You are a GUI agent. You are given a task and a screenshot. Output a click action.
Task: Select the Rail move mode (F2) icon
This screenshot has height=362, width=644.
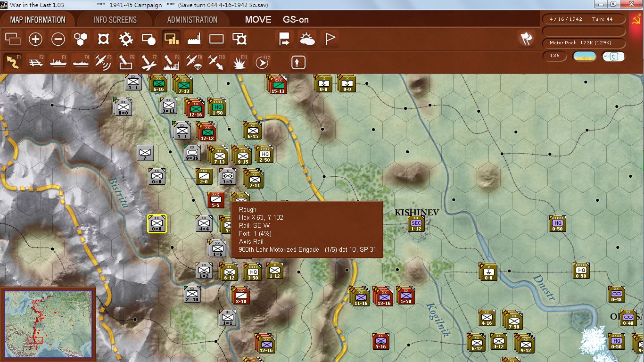35,62
